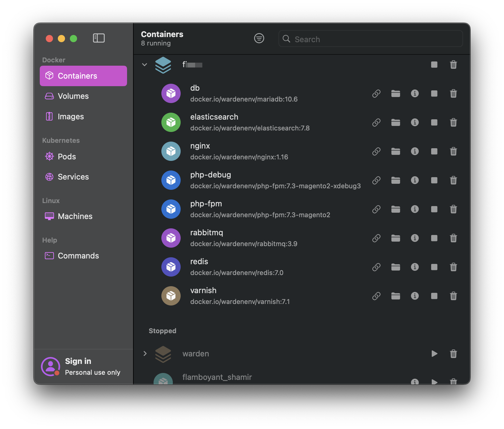
Task: Collapse the running compose group chevron
Action: click(x=145, y=64)
